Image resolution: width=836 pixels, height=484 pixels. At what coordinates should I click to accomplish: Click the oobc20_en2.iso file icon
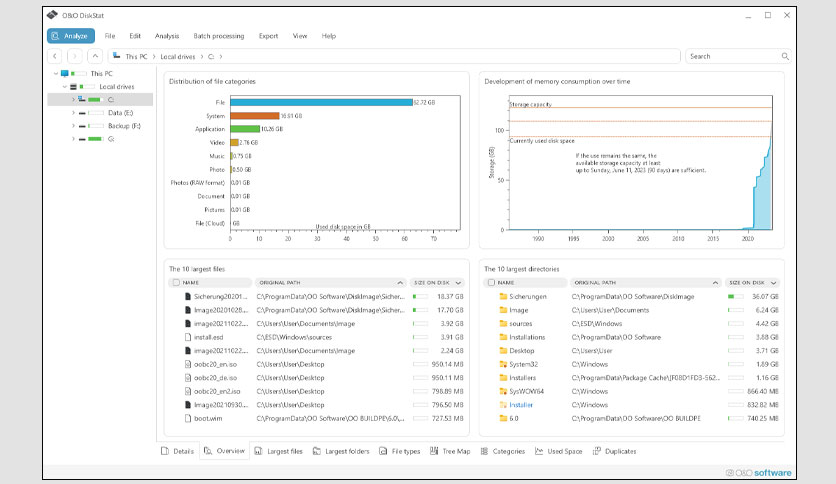pos(188,391)
